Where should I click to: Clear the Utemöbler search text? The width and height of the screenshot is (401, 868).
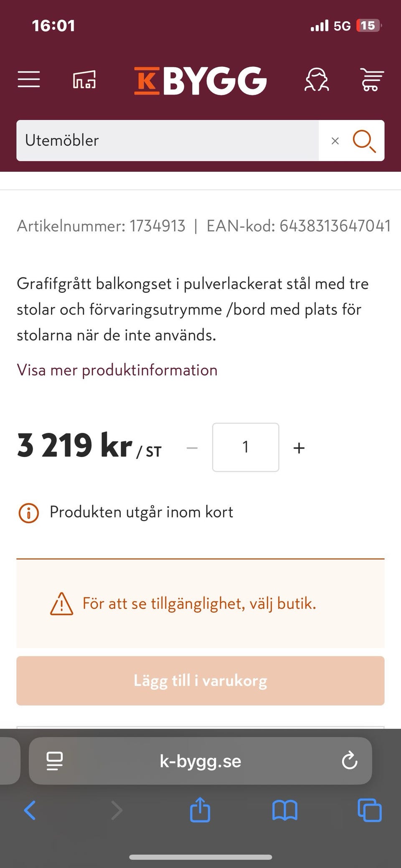[x=335, y=141]
